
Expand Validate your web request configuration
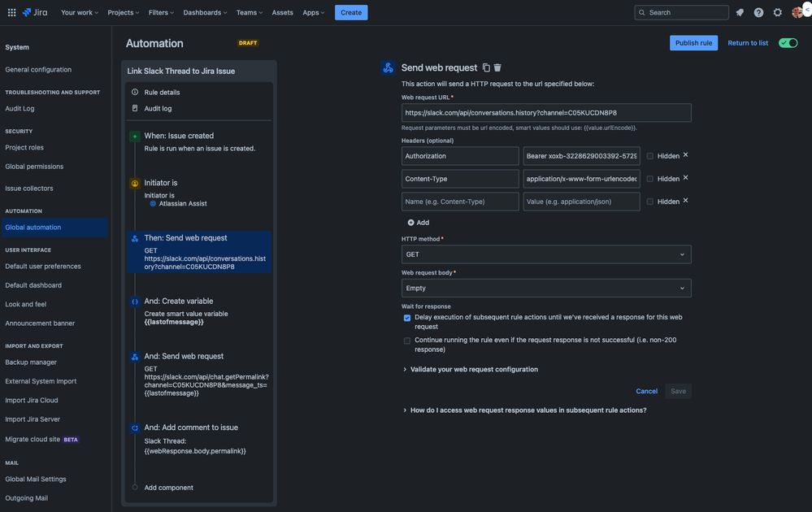tap(471, 369)
